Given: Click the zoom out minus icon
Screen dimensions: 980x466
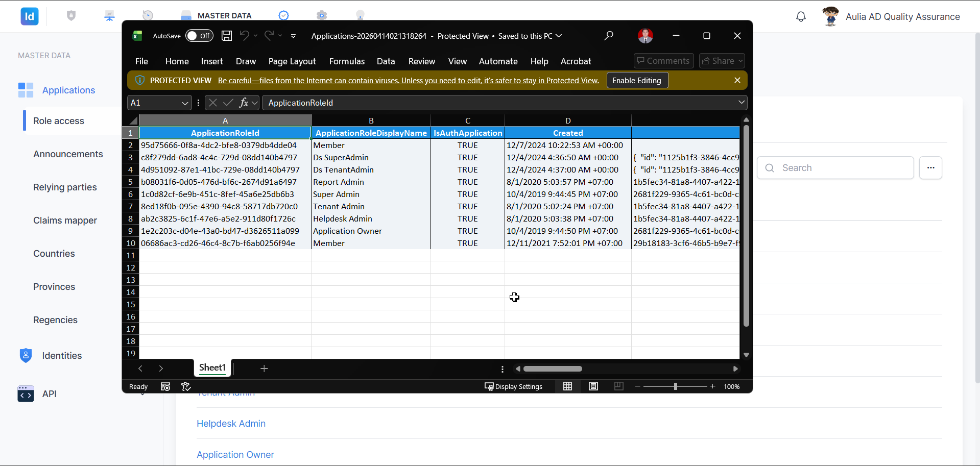Looking at the screenshot, I should coord(637,386).
